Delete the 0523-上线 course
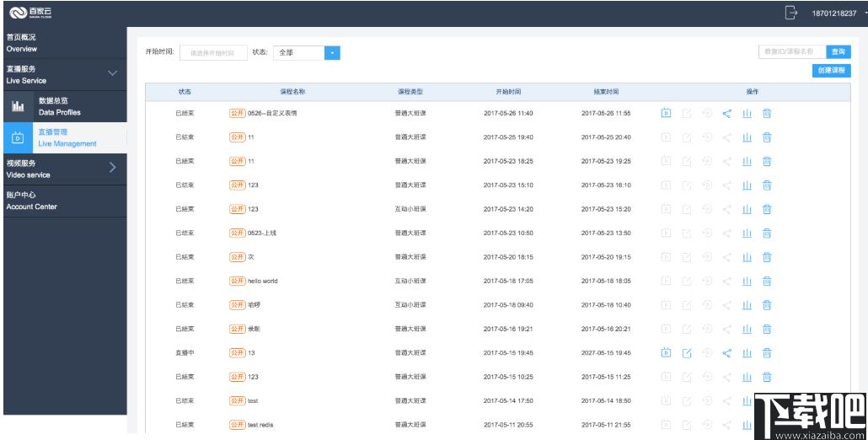 [767, 233]
